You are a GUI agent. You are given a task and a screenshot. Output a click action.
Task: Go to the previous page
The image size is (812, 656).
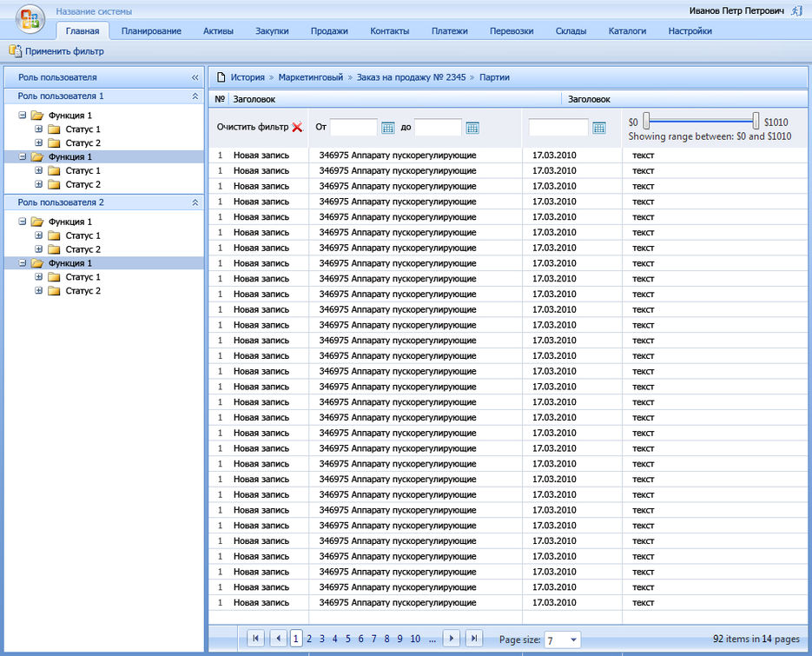[x=278, y=639]
